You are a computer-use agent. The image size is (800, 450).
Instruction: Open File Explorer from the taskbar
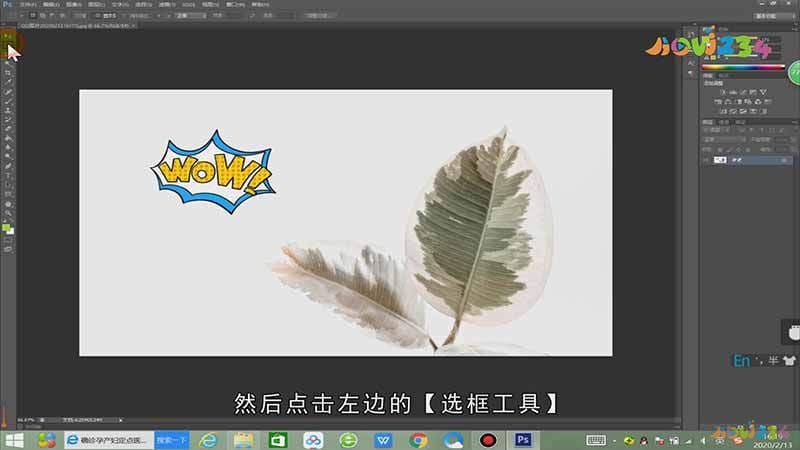243,440
